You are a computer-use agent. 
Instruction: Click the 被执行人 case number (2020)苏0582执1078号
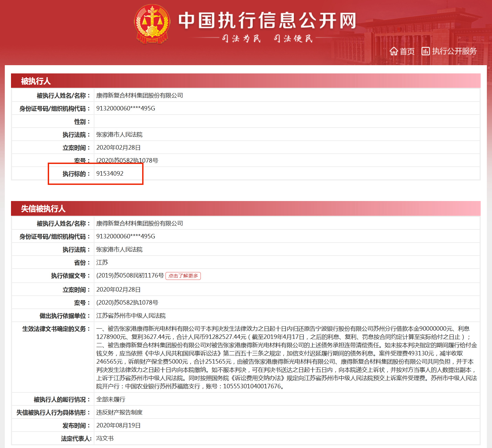(127, 161)
